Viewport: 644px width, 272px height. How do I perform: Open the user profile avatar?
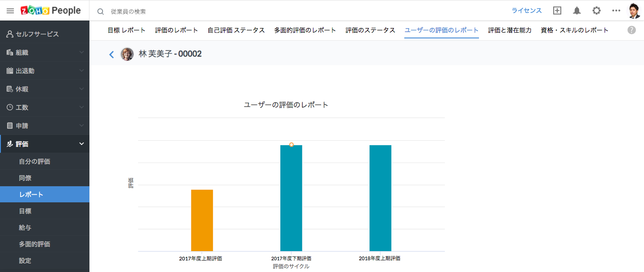coord(635,11)
